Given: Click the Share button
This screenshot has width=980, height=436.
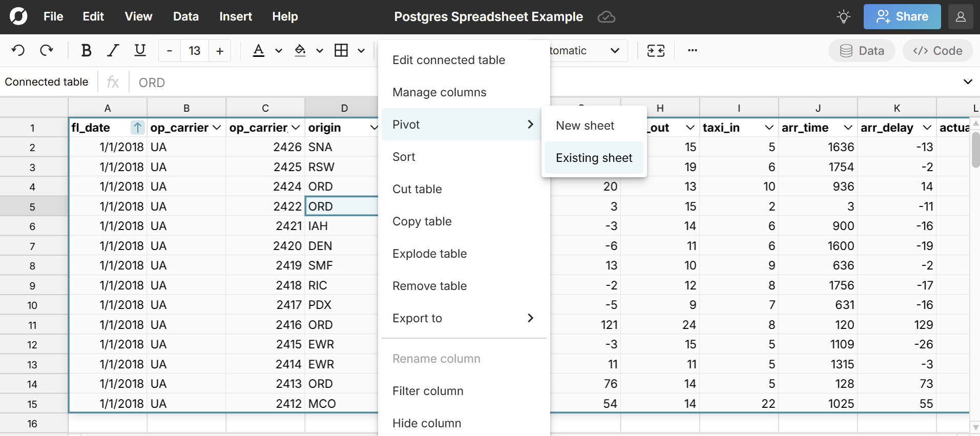Looking at the screenshot, I should [x=902, y=17].
